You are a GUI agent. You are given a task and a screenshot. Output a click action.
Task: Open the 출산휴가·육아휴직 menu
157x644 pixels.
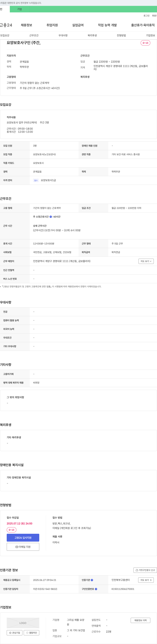(143, 25)
